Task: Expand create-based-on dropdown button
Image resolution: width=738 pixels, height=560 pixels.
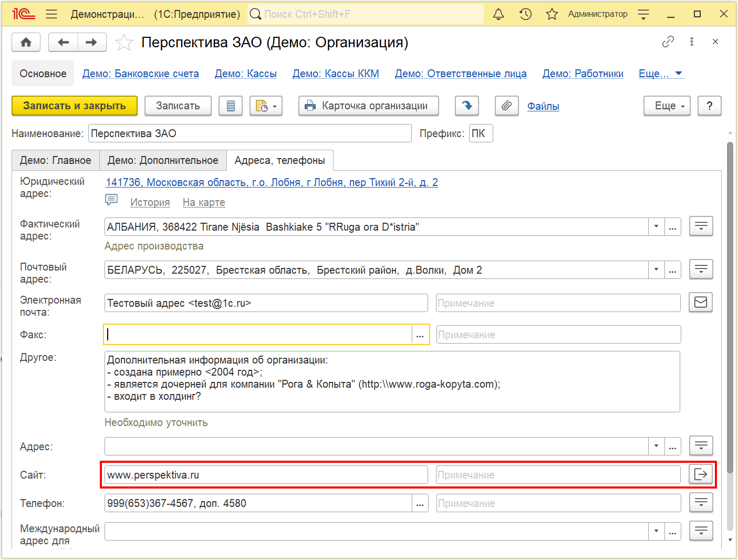Action: (266, 106)
